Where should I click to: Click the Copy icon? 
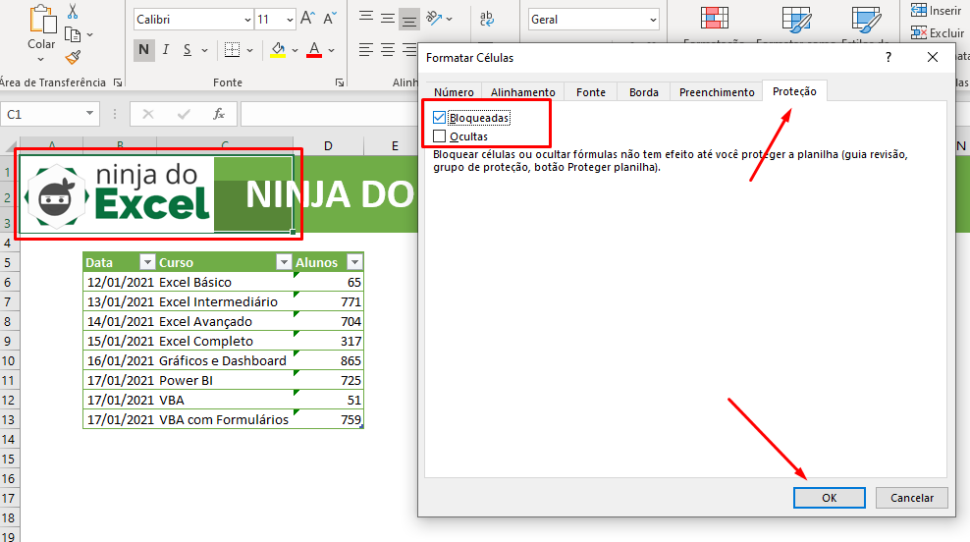tap(72, 35)
